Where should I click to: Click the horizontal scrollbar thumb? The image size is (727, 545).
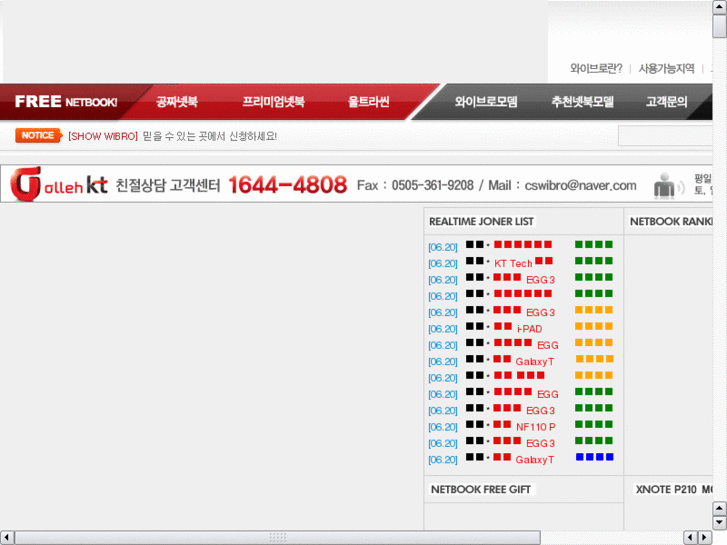[277, 537]
